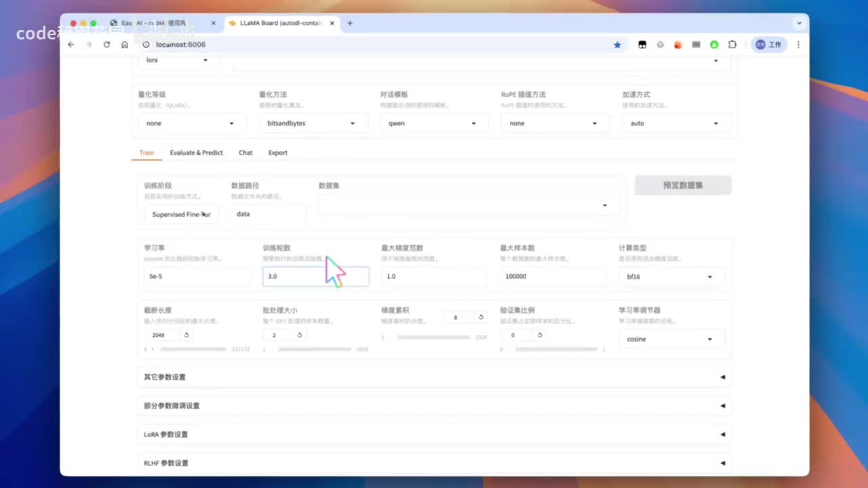Click the 预览数据集 button
The width and height of the screenshot is (868, 488).
(683, 185)
